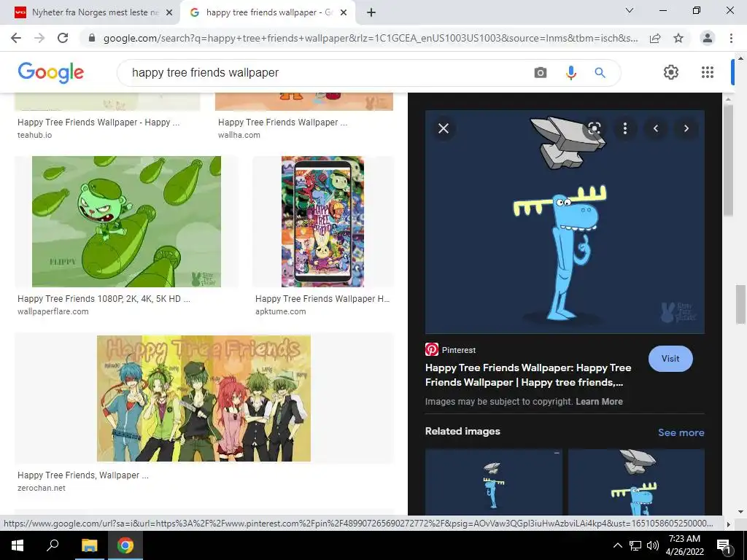747x560 pixels.
Task: Open Windows taskbar search
Action: (x=53, y=545)
